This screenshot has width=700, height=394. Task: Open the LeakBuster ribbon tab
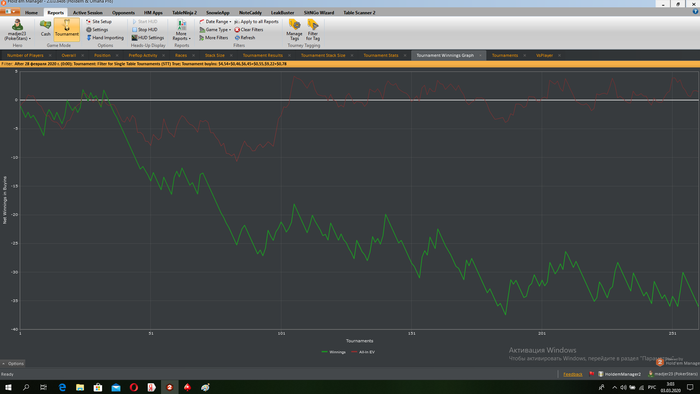tap(283, 12)
